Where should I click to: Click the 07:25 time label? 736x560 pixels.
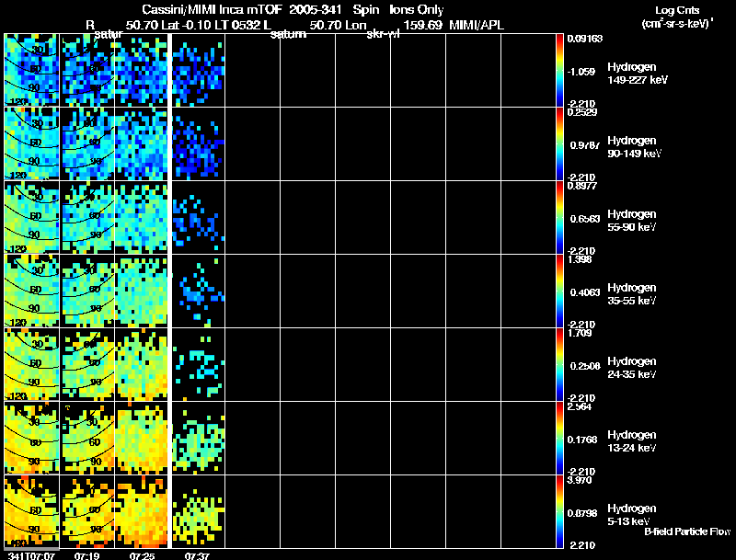tap(142, 555)
